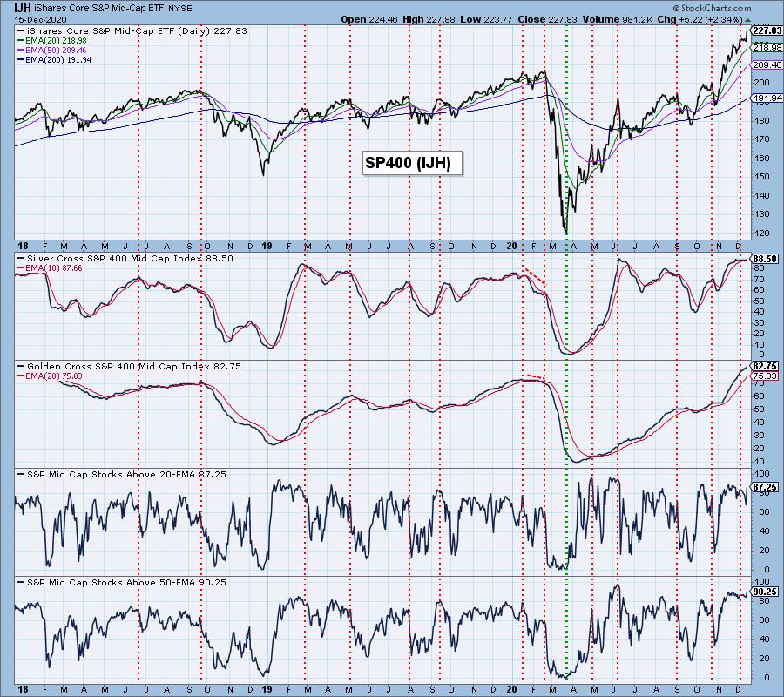Click the EMA(200) 191.94 legend entry

tap(54, 59)
